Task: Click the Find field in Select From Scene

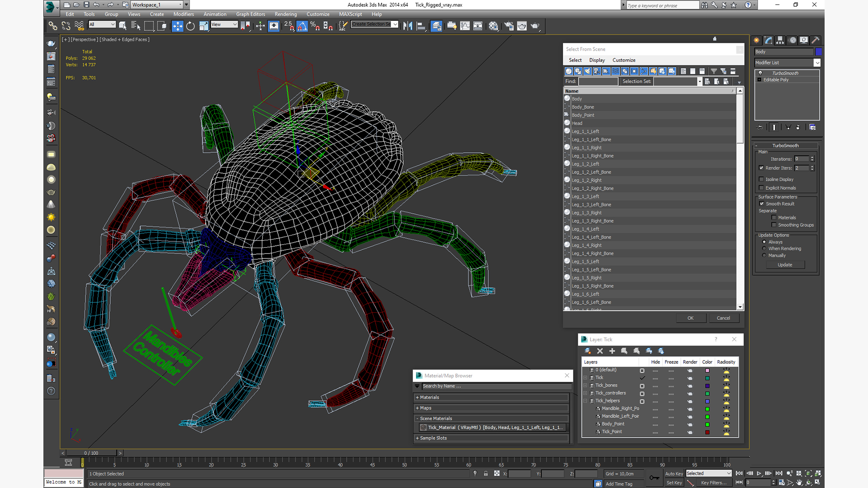Action: click(x=598, y=81)
